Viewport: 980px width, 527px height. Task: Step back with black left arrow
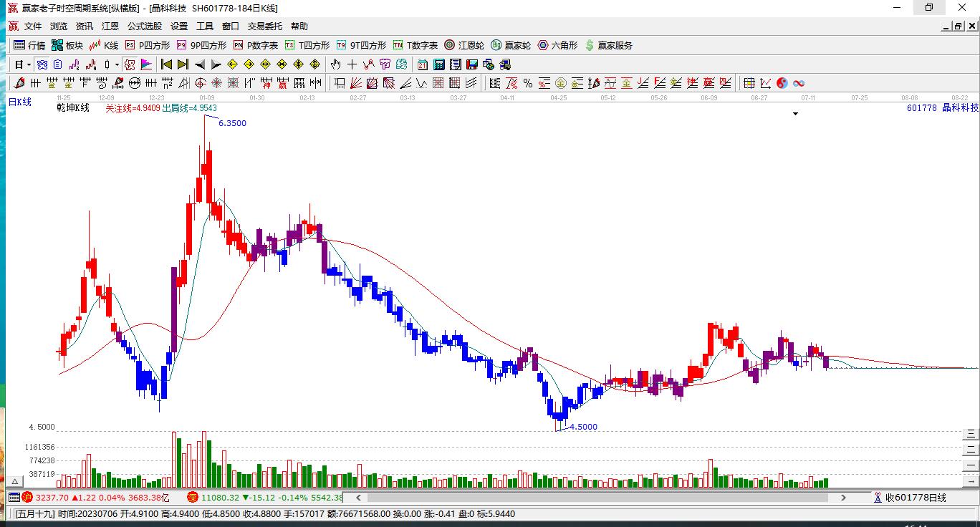(x=200, y=64)
